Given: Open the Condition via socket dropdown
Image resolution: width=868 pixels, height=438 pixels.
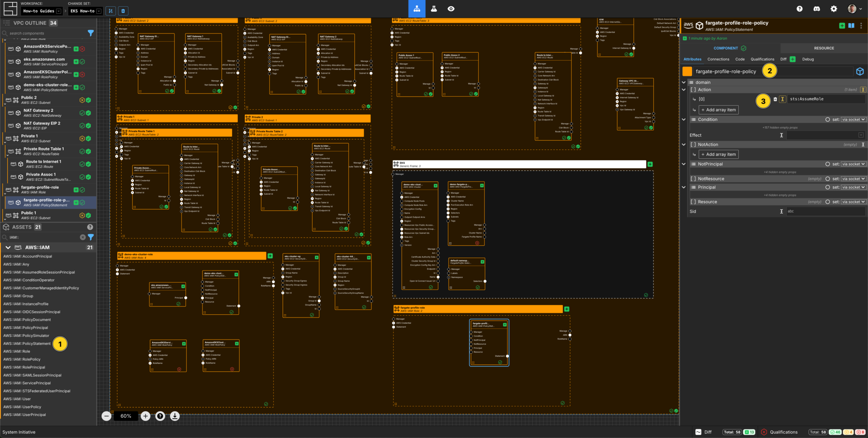Looking at the screenshot, I should [x=854, y=120].
